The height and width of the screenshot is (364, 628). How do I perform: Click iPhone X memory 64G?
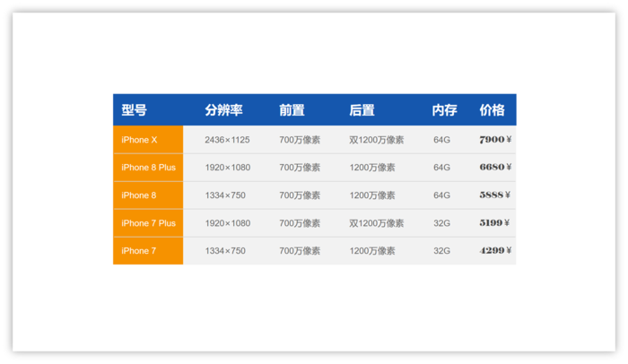(x=441, y=140)
